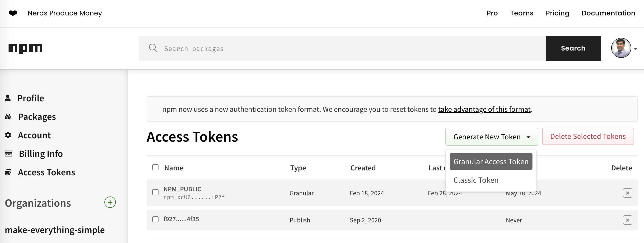The width and height of the screenshot is (644, 243).
Task: Go to Packages in sidebar
Action: tap(37, 117)
